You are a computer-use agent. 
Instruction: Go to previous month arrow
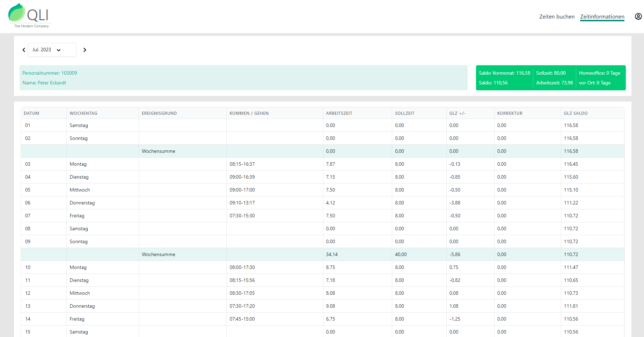click(24, 50)
